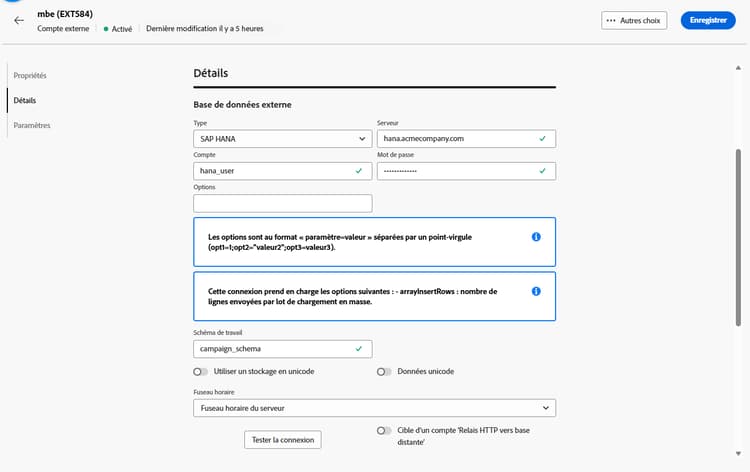Open the Propriétés section
This screenshot has height=472, width=750.
click(30, 76)
